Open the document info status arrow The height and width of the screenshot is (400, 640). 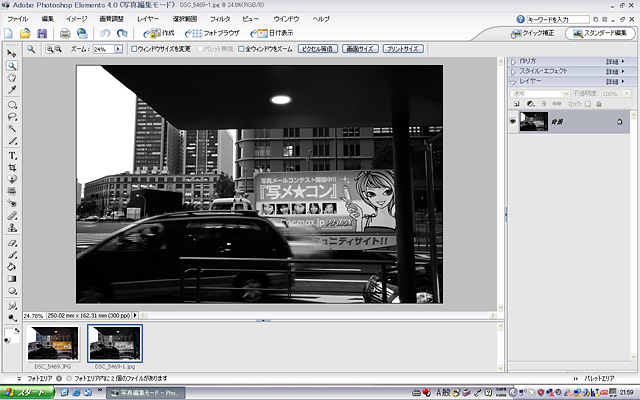click(x=135, y=315)
